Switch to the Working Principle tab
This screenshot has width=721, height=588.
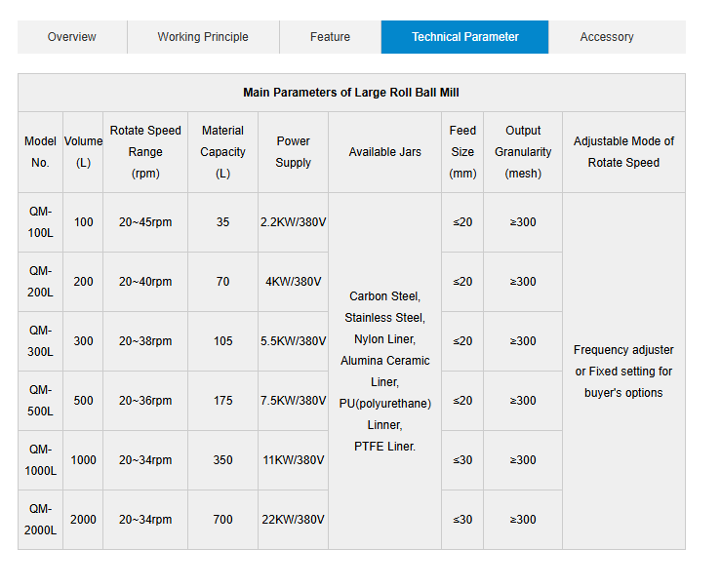pos(203,37)
